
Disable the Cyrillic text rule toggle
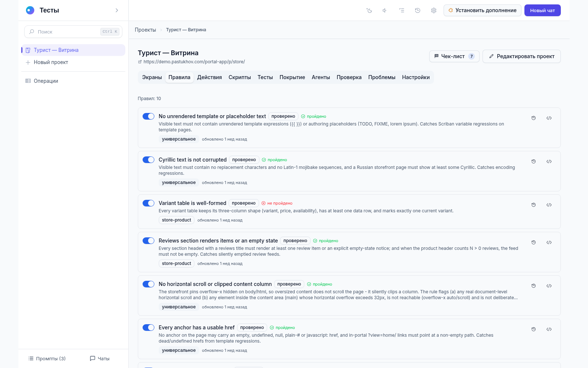148,160
